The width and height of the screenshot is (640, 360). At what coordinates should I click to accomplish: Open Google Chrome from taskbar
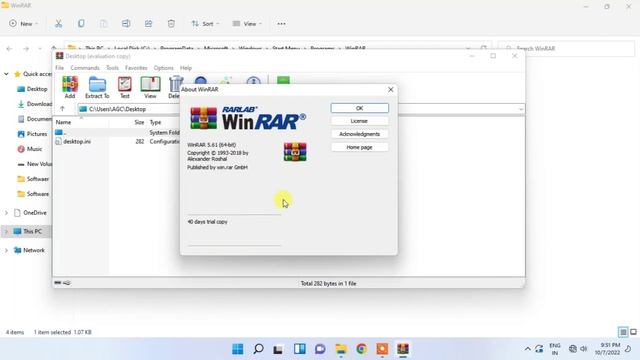(x=362, y=349)
